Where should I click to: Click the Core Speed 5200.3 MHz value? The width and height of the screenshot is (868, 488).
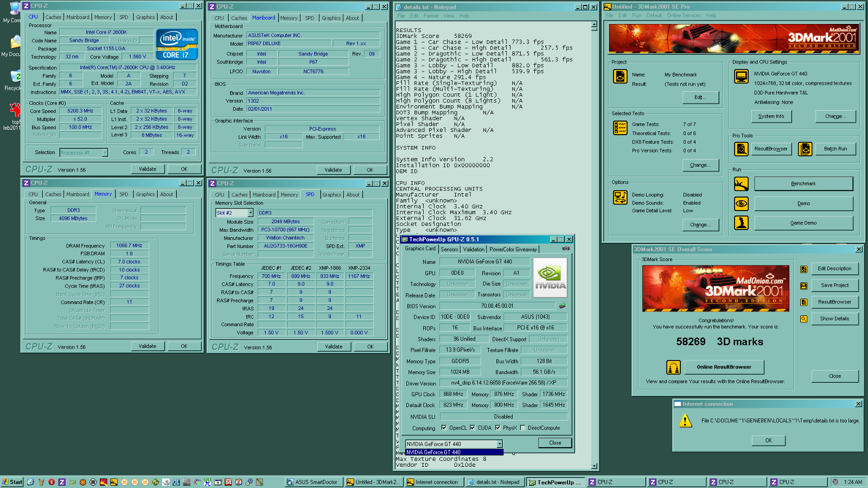(x=80, y=111)
